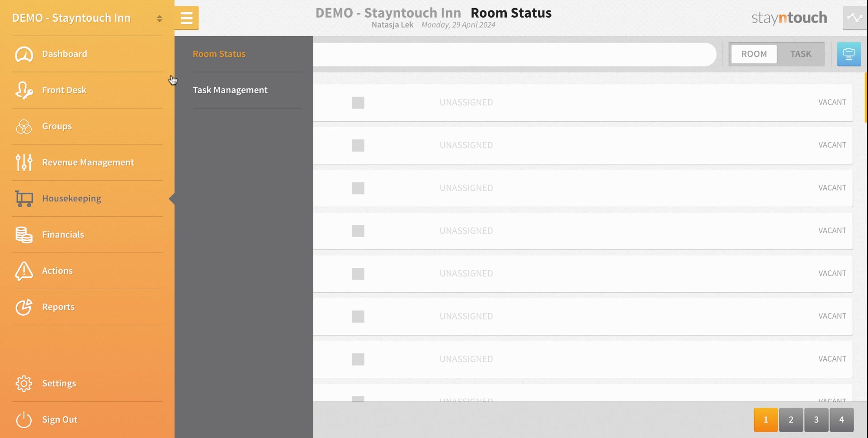868x438 pixels.
Task: Open Financials menu
Action: point(63,234)
